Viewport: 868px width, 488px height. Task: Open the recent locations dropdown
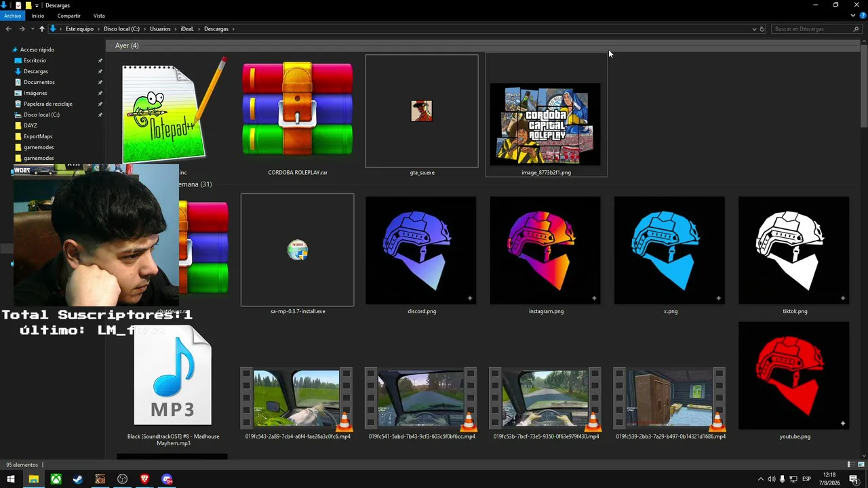32,29
